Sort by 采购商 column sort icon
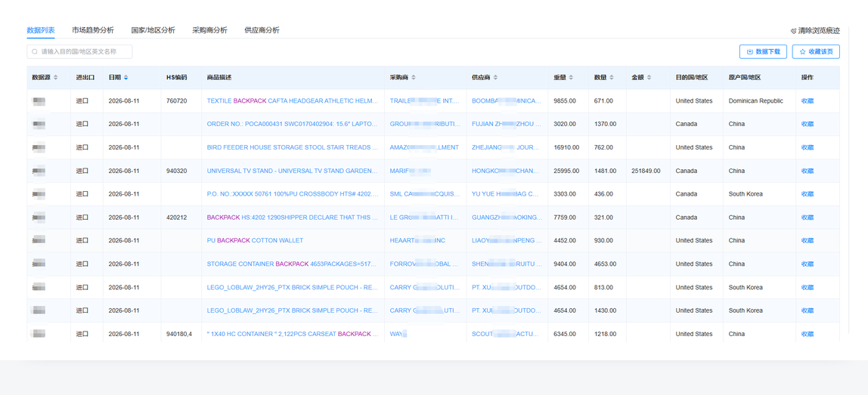Screen dimensions: 868x395 click(x=414, y=78)
